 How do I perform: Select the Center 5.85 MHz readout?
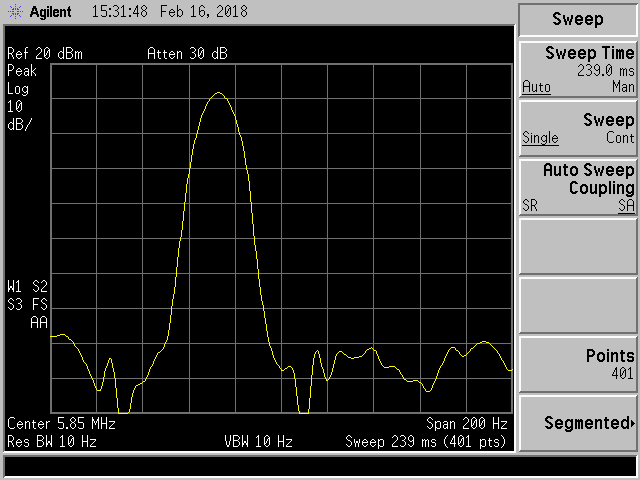tap(61, 424)
